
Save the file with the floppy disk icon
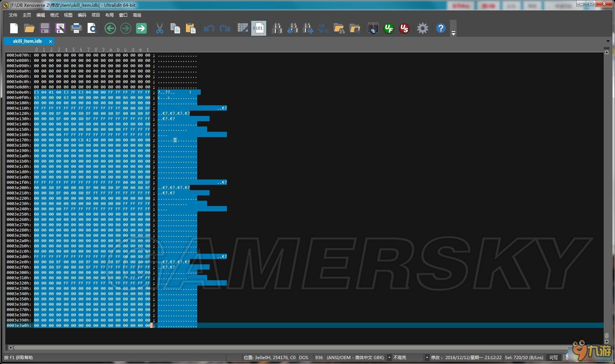tap(45, 28)
